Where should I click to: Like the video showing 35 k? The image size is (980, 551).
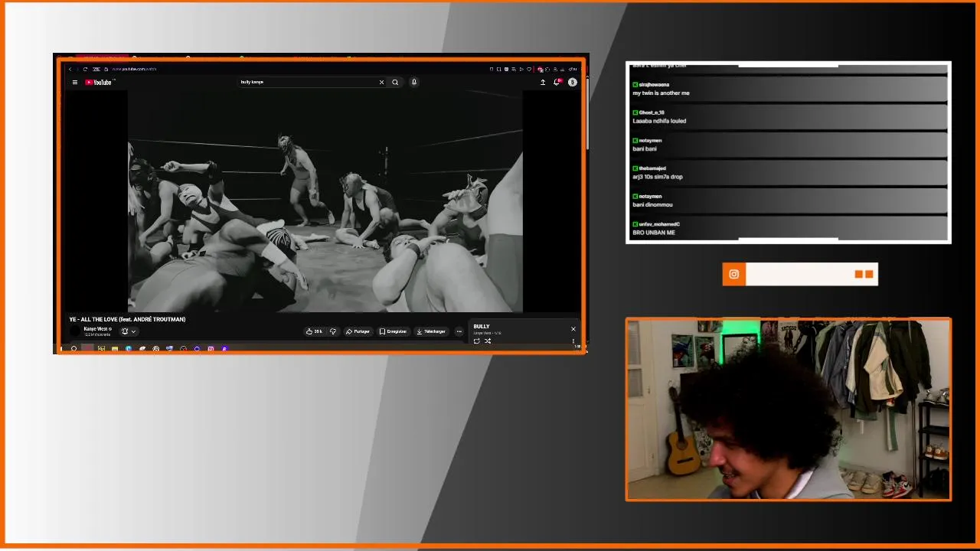click(314, 331)
